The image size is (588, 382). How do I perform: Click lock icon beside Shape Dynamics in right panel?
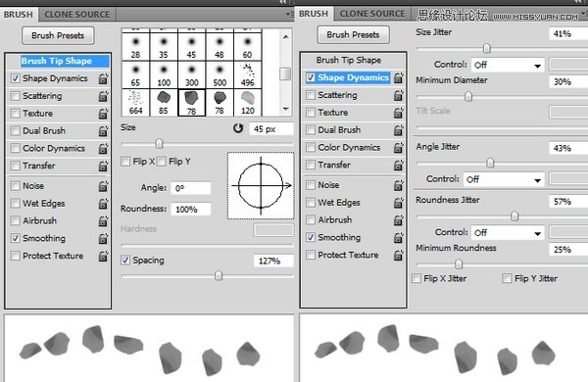coord(398,77)
